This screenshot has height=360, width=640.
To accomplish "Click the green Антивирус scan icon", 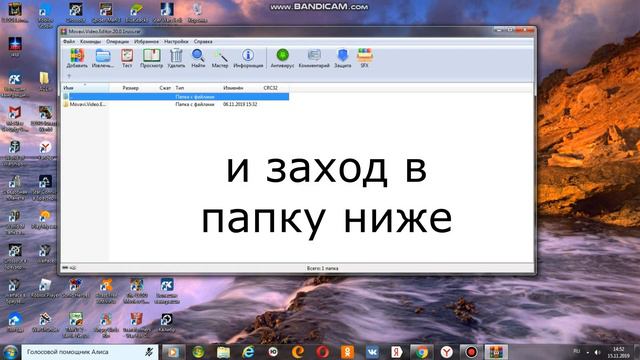I will coord(282,58).
